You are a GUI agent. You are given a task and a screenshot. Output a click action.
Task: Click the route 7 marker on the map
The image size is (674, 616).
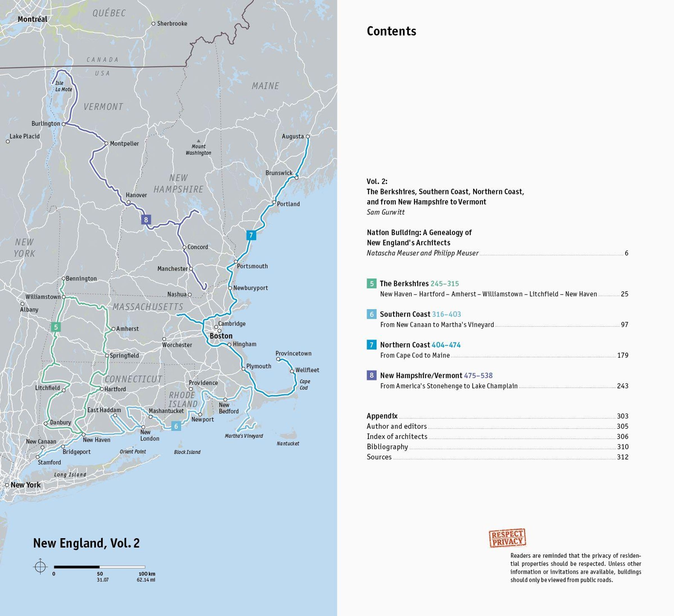[x=251, y=235]
